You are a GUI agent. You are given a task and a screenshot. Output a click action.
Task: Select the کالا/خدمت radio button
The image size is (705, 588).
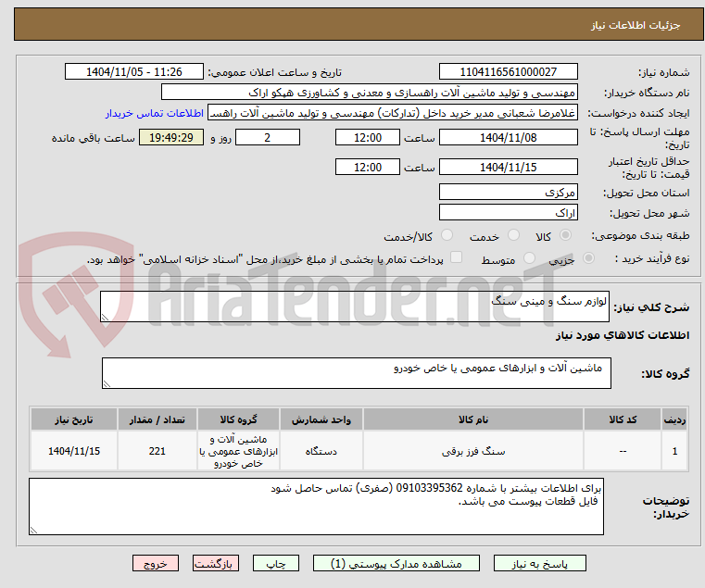pos(447,235)
